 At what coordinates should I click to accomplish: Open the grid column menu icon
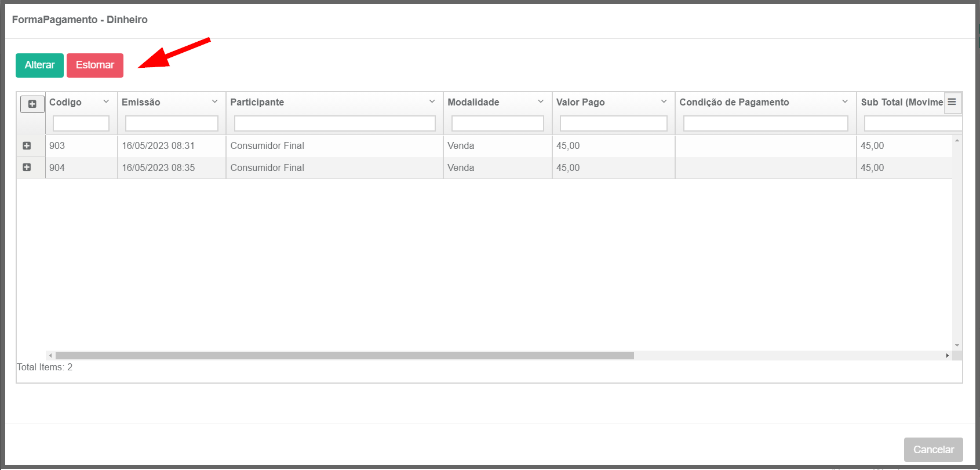[x=952, y=102]
